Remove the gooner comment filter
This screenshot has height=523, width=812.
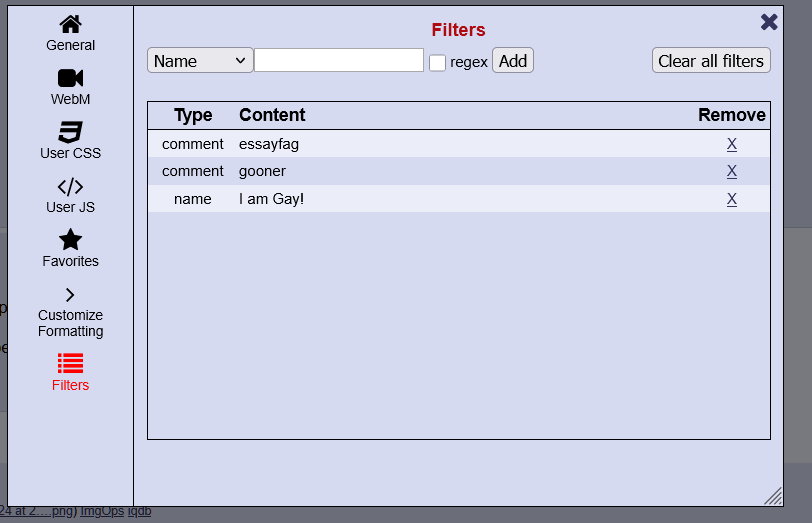[732, 171]
